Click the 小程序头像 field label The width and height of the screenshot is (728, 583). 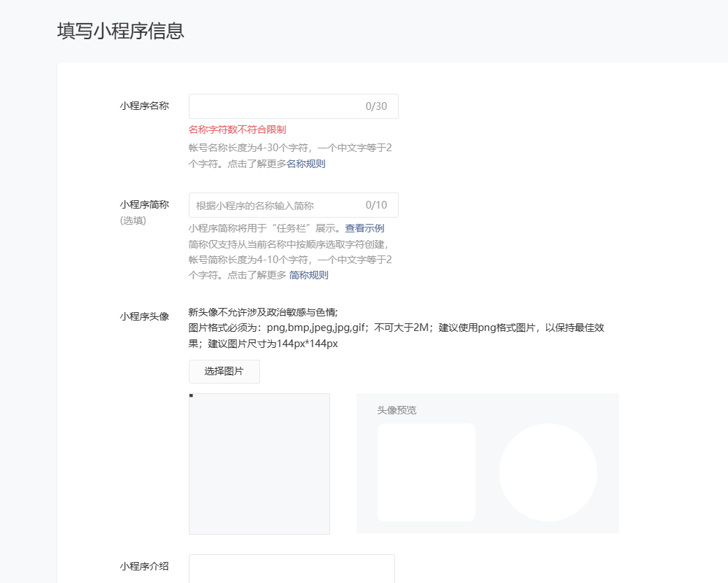tap(144, 316)
